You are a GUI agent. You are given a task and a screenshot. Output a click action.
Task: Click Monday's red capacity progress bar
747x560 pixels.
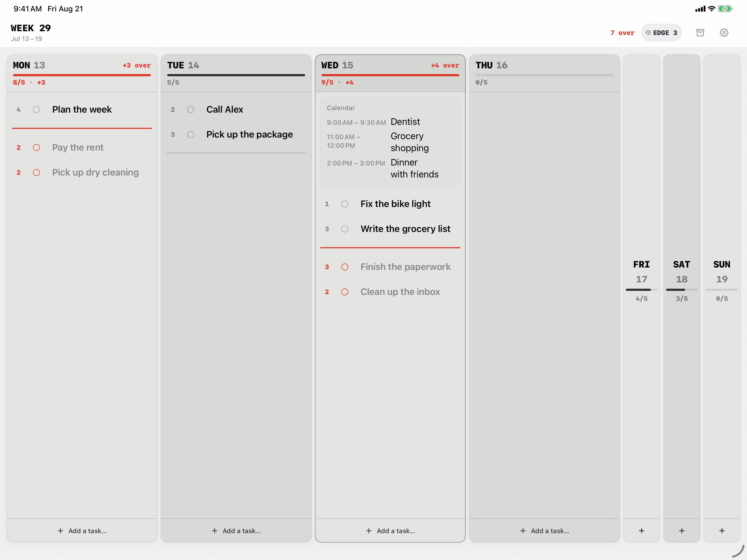tap(82, 75)
